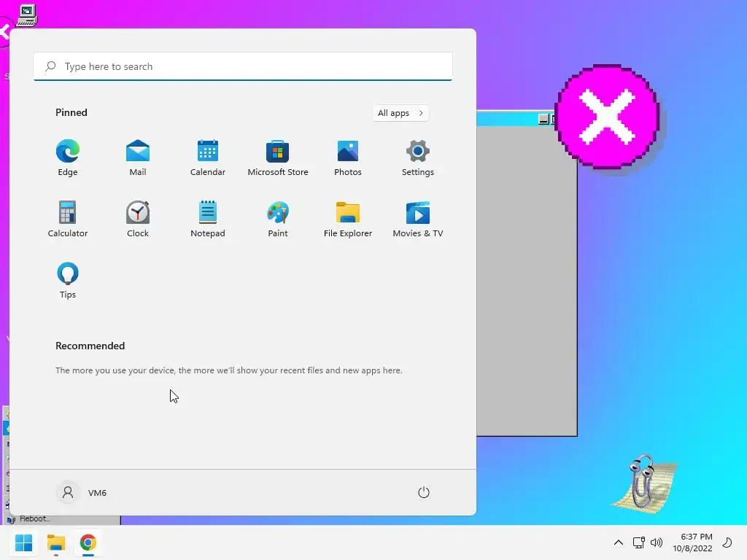This screenshot has height=560, width=747.
Task: Click the Windows Start button on taskbar
Action: 23,542
